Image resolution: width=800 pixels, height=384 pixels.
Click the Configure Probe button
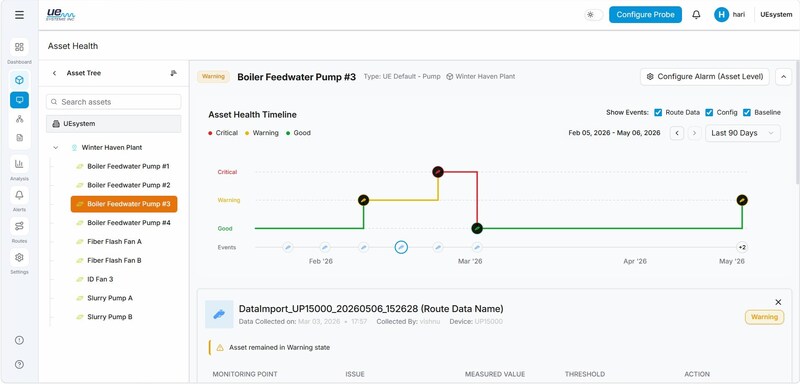coord(645,15)
